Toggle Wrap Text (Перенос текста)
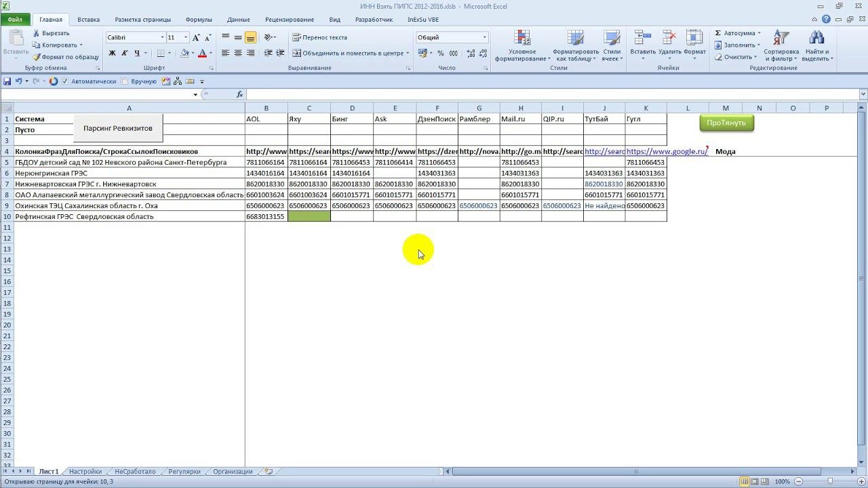 pyautogui.click(x=319, y=37)
